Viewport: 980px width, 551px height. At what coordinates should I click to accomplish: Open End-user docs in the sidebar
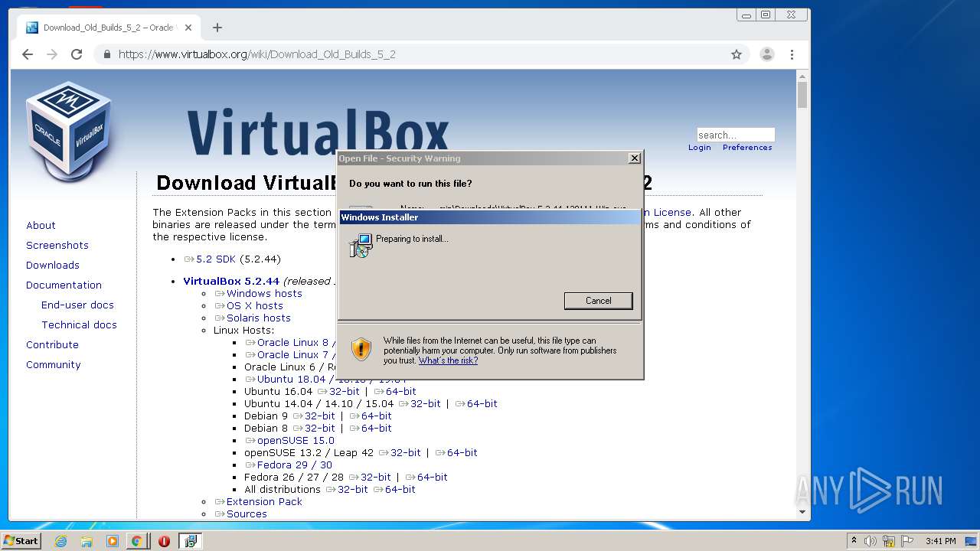click(x=77, y=305)
